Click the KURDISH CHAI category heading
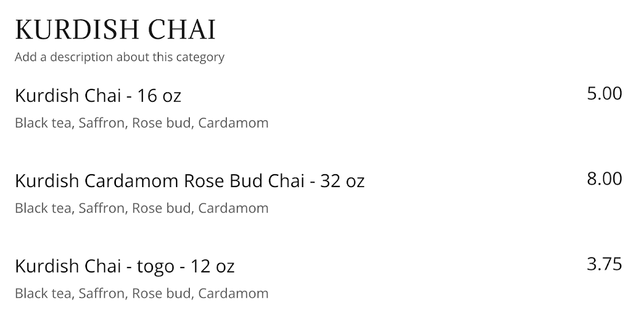Viewport: 644px width, 326px height. click(x=115, y=30)
